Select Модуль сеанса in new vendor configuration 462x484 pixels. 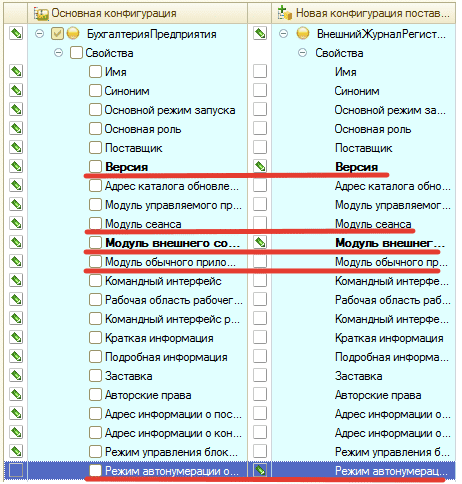[x=373, y=224]
